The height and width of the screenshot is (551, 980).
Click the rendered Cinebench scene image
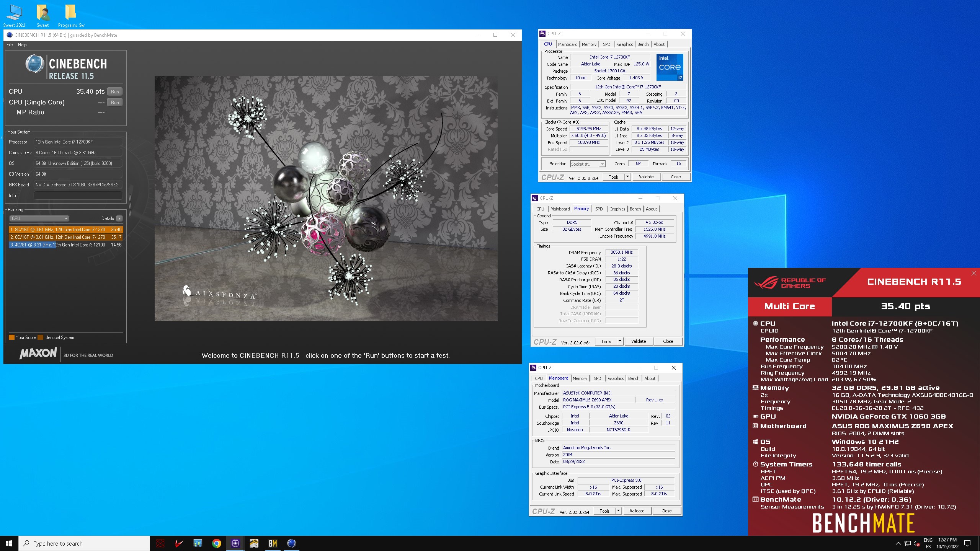pos(326,198)
